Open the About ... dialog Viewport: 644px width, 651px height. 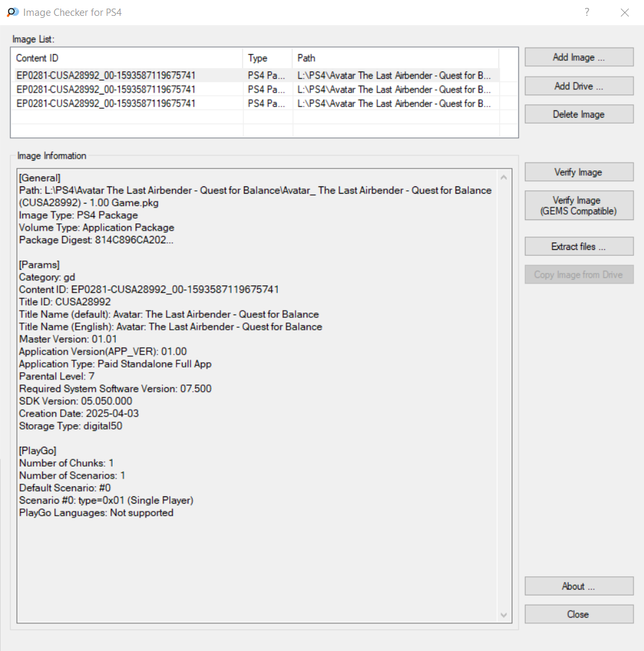click(579, 586)
